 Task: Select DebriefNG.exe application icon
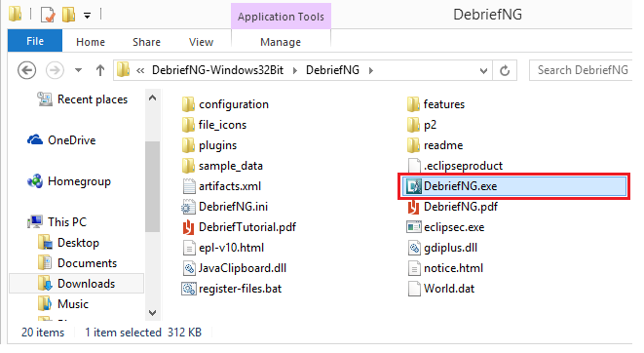coord(413,186)
